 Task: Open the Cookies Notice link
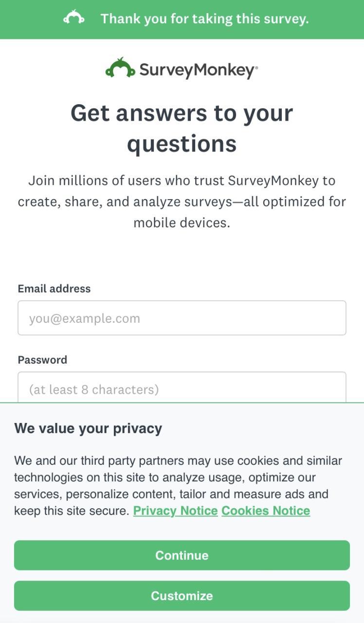(x=266, y=511)
